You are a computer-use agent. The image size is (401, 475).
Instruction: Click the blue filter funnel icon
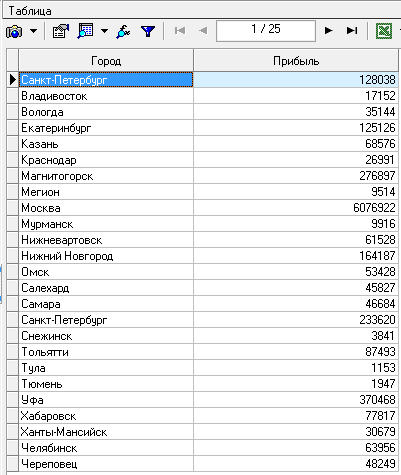148,31
